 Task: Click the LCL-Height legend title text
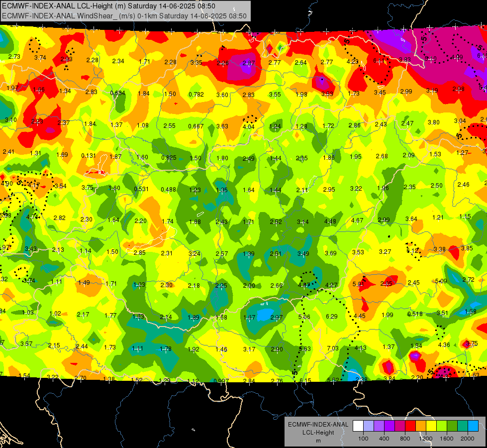point(318,433)
